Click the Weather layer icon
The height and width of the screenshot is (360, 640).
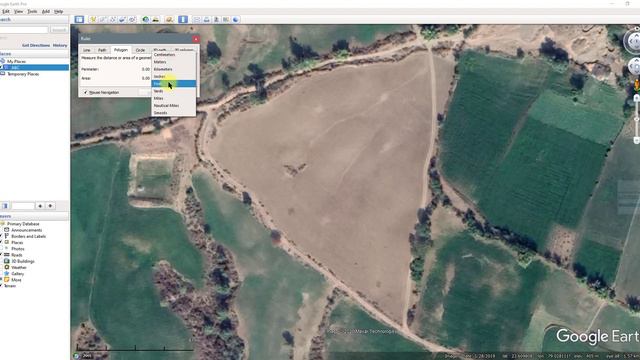tap(7, 267)
